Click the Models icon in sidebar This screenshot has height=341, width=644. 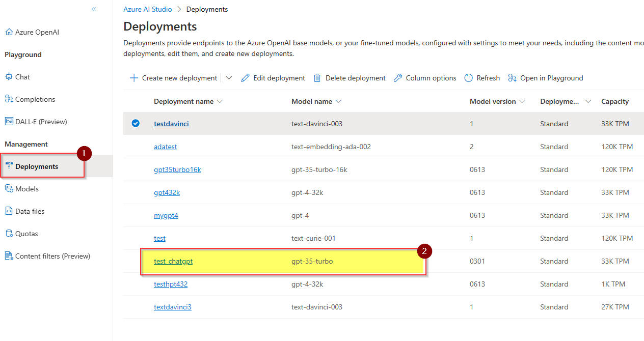[x=9, y=189]
